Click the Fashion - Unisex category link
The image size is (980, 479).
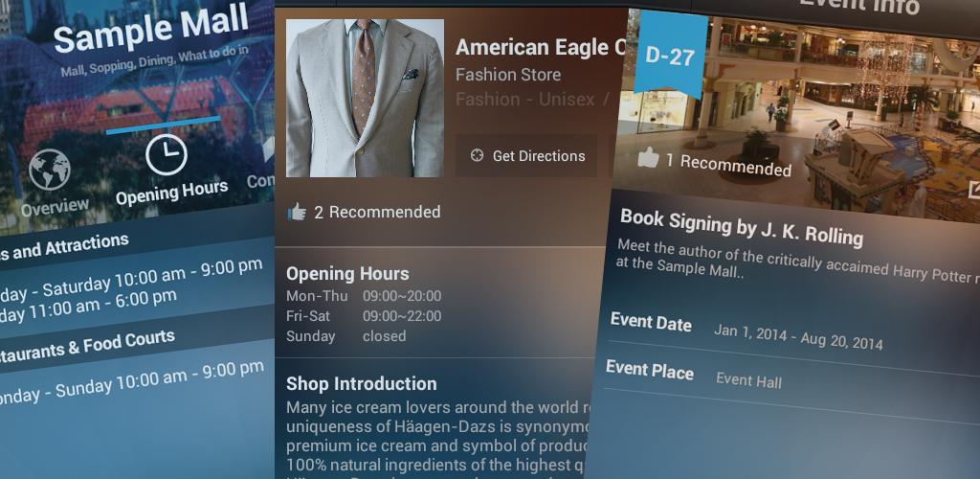coord(525,100)
